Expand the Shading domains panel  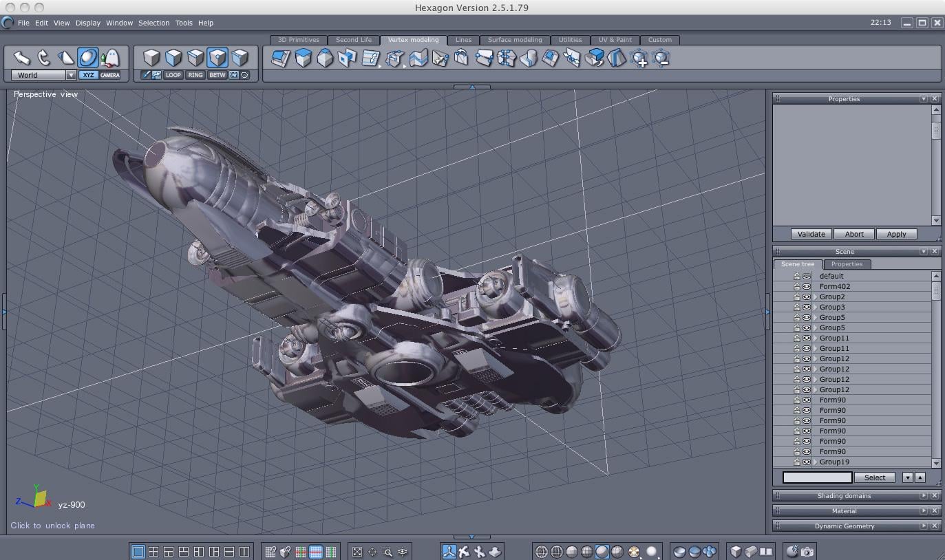923,496
